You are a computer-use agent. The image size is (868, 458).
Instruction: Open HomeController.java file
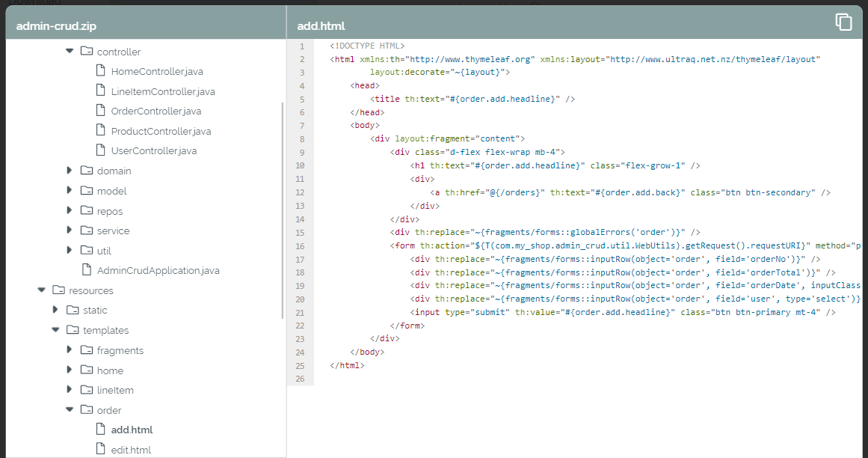[x=157, y=71]
